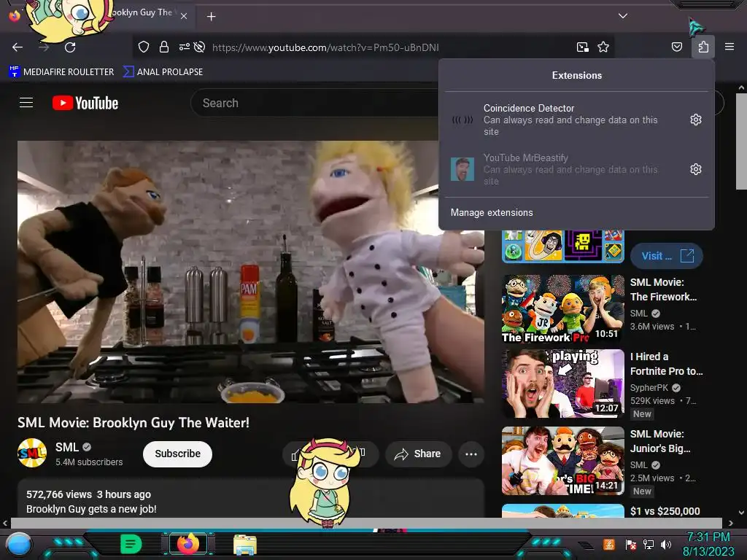Viewport: 747px width, 560px height.
Task: Open Junior's Big video thumbnail
Action: (x=562, y=461)
